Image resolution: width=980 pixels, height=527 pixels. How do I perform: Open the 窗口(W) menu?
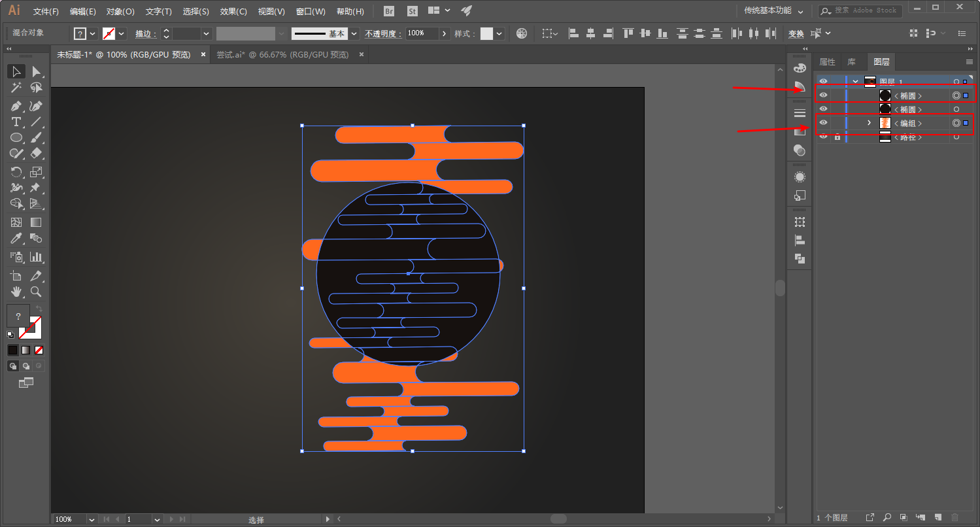pyautogui.click(x=311, y=11)
